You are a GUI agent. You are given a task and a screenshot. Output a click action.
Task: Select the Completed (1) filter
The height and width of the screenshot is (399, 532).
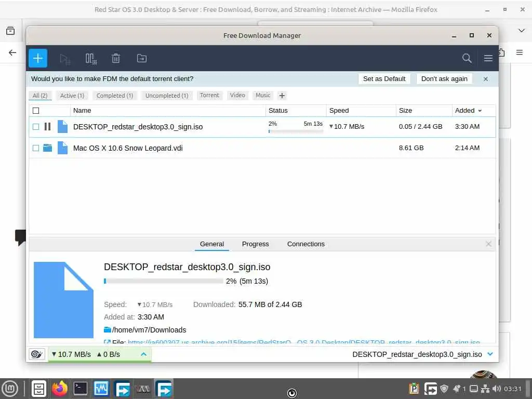(x=115, y=96)
